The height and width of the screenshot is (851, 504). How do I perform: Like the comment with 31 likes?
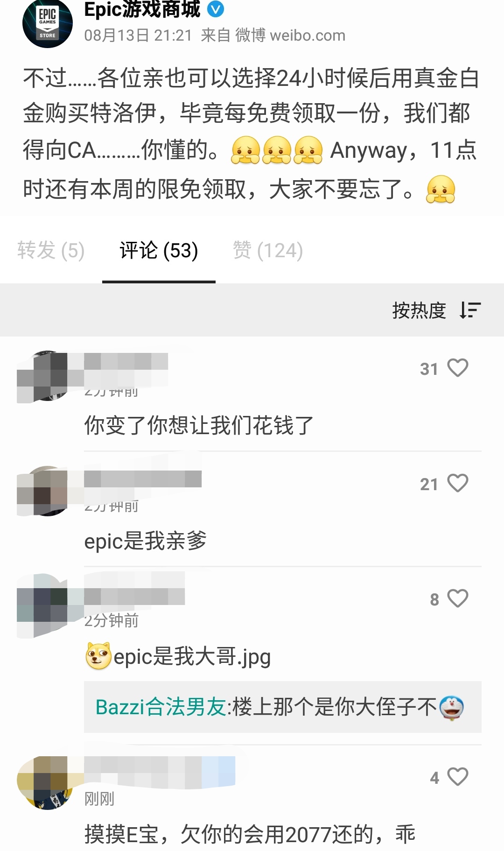coord(457,368)
